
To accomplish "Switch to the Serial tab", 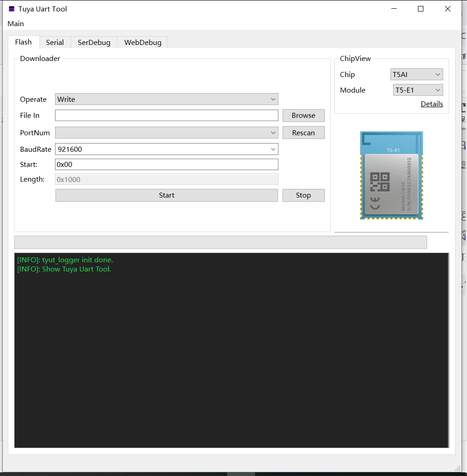I will click(55, 43).
